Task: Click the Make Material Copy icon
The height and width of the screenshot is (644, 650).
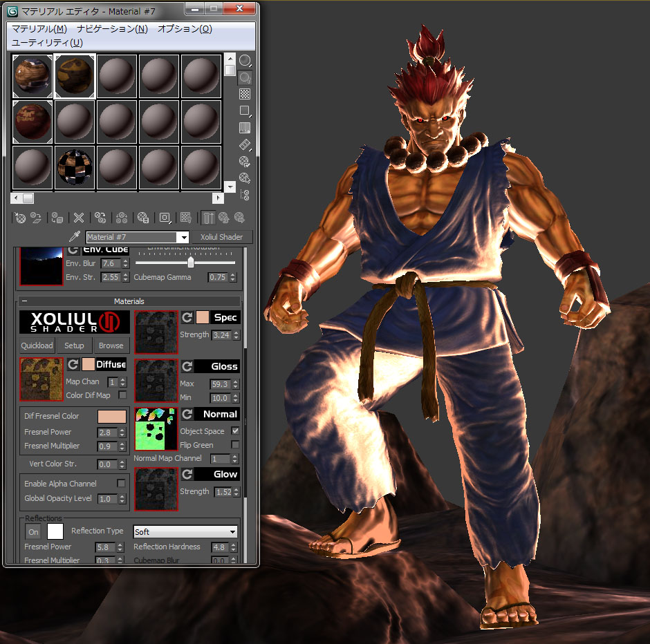Action: (100, 218)
